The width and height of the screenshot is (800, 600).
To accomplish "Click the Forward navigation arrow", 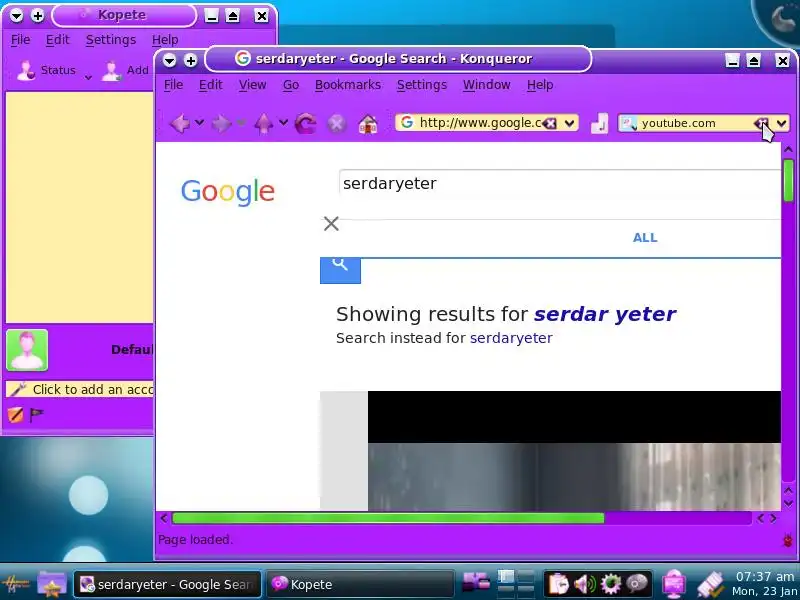I will coord(221,123).
